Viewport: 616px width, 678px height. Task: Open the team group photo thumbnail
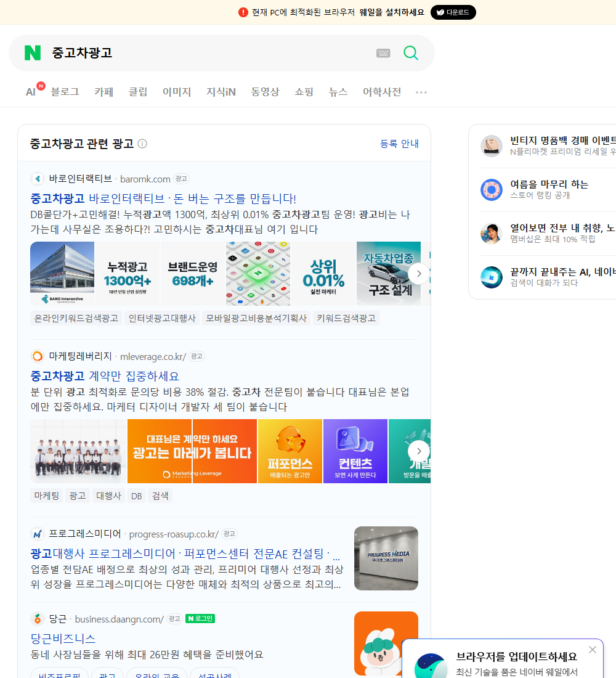(78, 451)
